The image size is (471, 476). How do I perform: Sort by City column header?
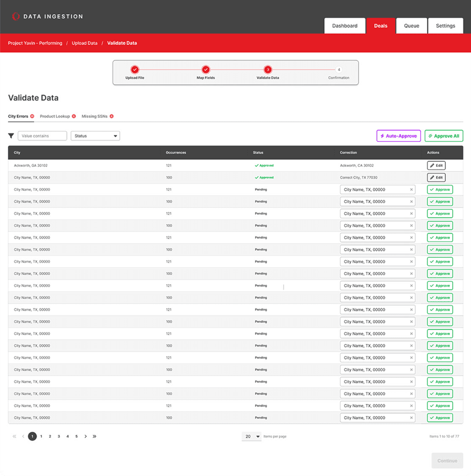click(17, 152)
